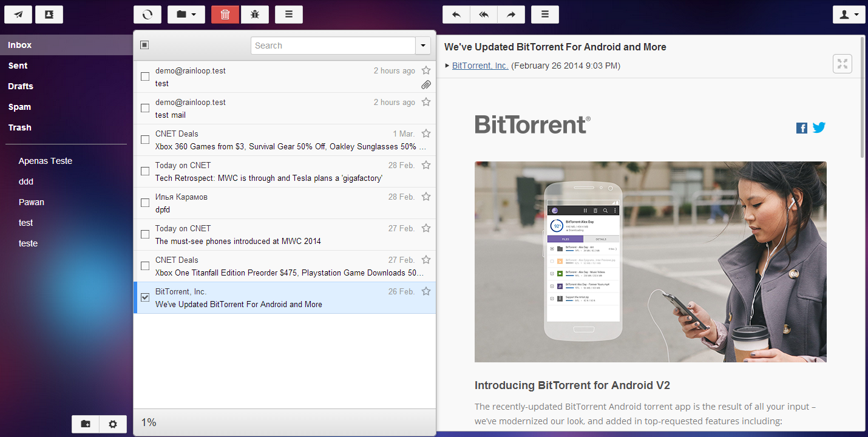Open the message actions menu beside forward

tap(544, 14)
